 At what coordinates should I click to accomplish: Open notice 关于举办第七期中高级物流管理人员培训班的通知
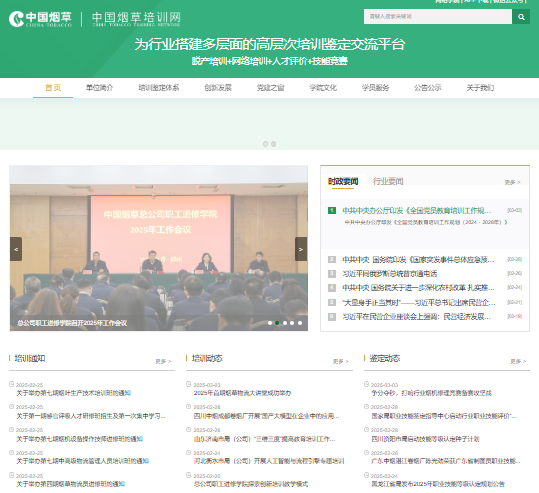coord(82,461)
